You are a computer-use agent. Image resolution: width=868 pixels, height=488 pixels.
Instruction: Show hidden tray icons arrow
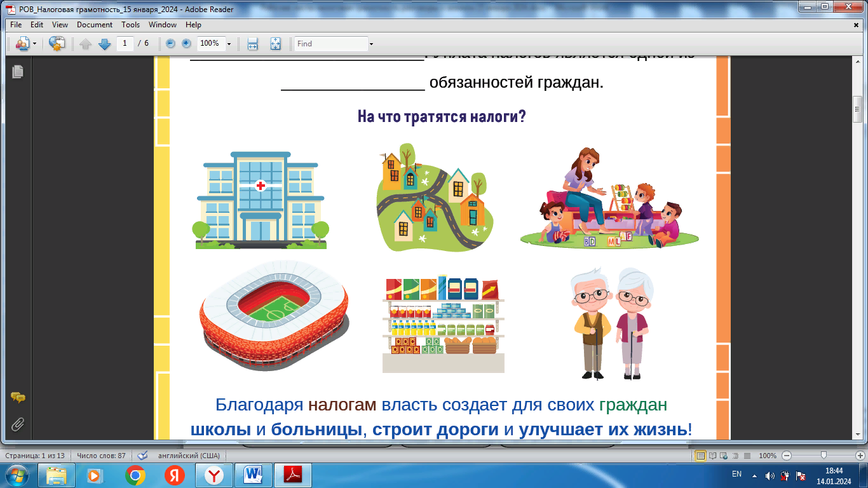tap(755, 475)
